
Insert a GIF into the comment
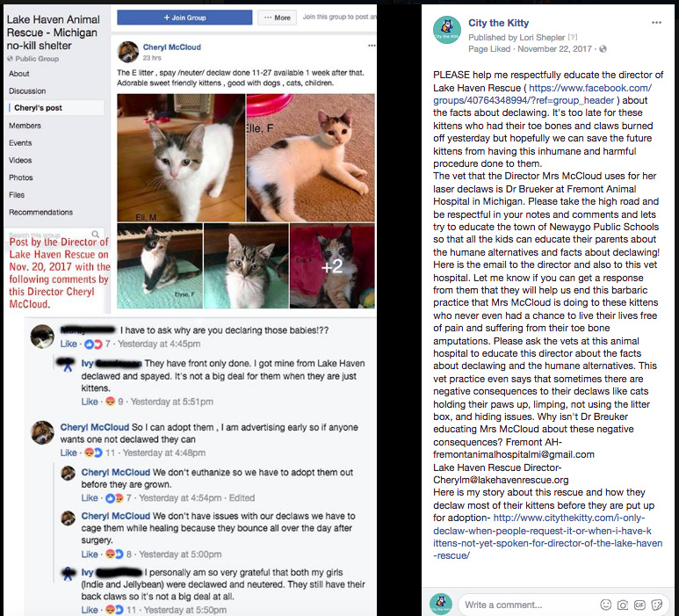click(x=639, y=605)
